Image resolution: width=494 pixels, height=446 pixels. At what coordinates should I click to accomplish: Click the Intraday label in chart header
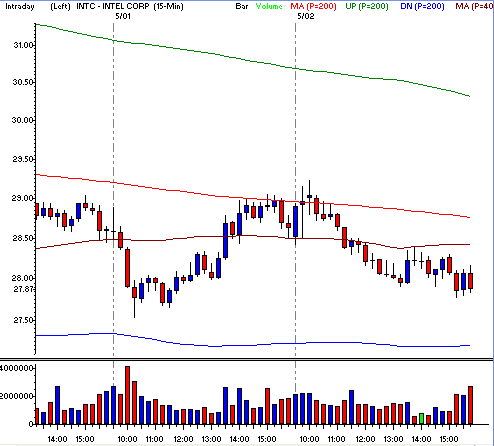20,6
